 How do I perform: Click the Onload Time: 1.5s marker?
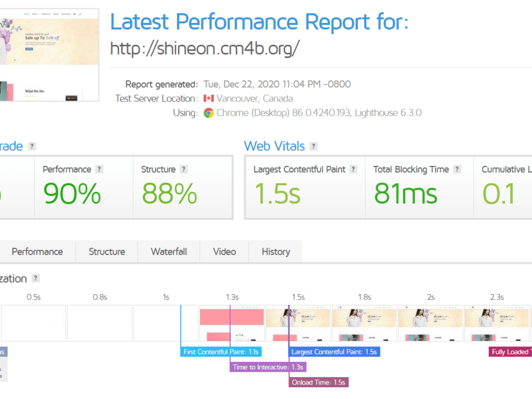[x=319, y=383]
